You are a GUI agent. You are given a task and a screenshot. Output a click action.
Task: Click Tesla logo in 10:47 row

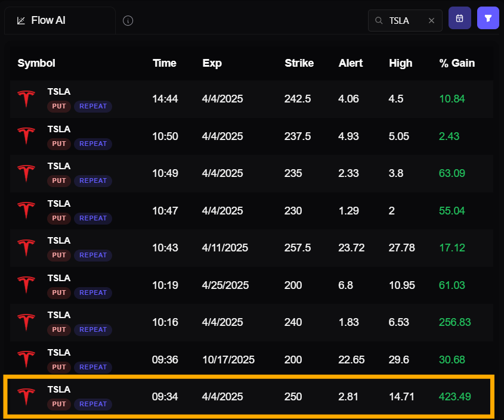pyautogui.click(x=26, y=211)
